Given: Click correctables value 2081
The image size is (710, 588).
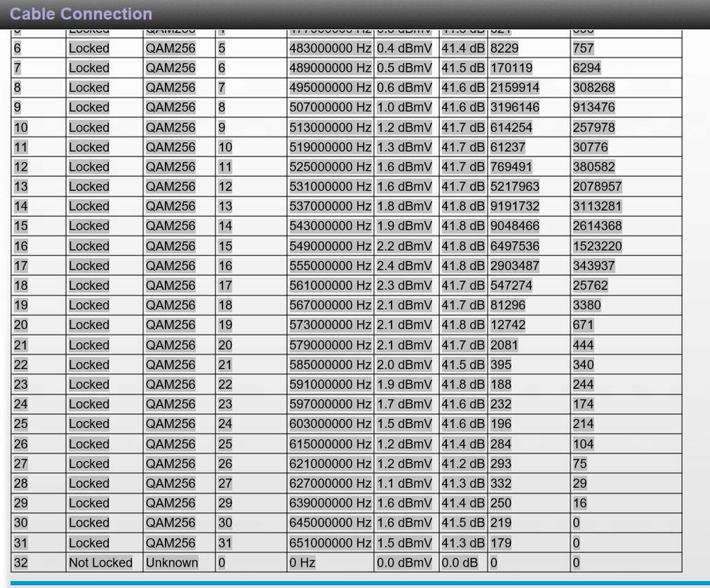Looking at the screenshot, I should (504, 345).
